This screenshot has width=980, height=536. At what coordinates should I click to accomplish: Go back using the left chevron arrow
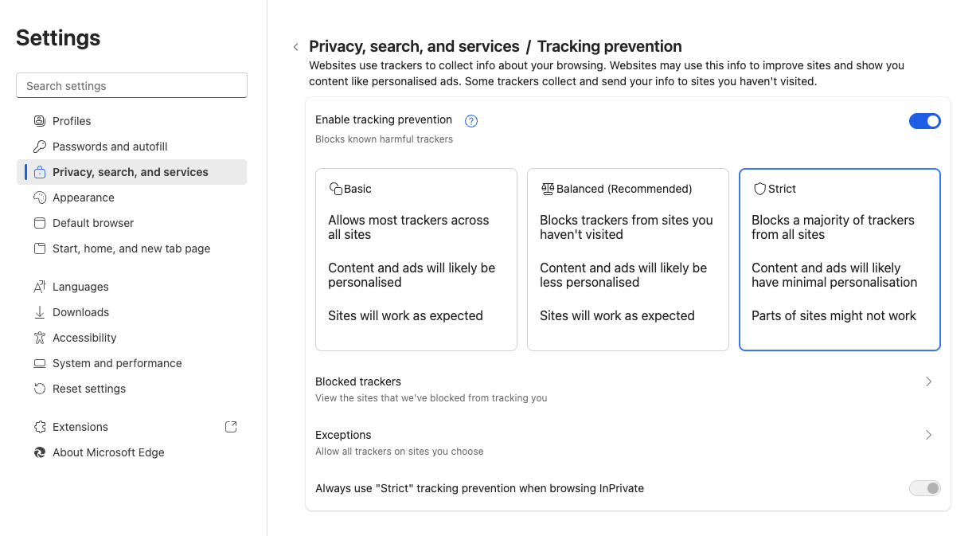[x=295, y=47]
